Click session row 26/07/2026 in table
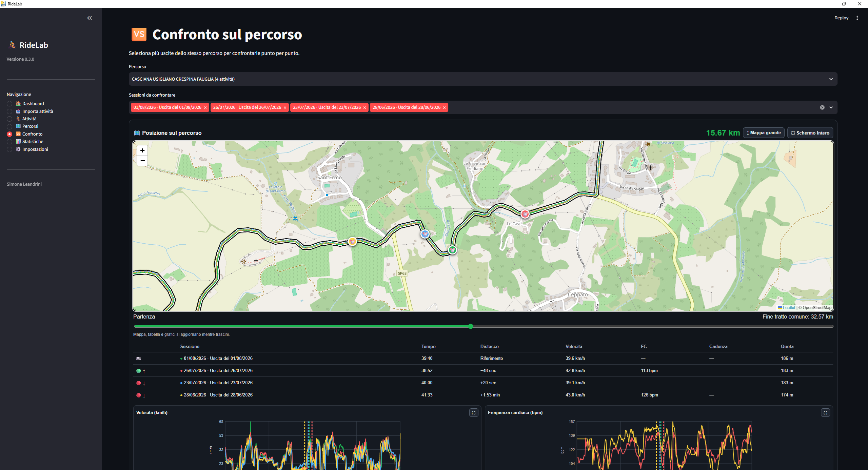The image size is (868, 470). coord(483,371)
